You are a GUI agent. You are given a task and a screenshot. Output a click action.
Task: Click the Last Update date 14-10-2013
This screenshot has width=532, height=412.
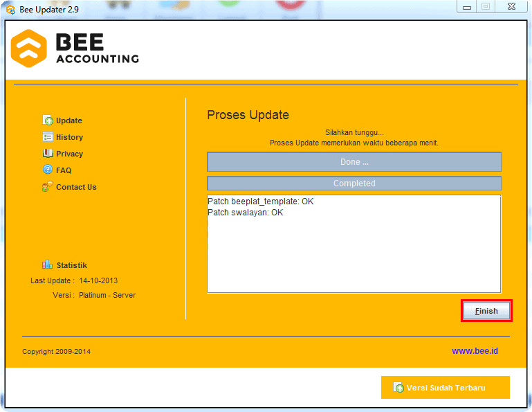click(98, 280)
